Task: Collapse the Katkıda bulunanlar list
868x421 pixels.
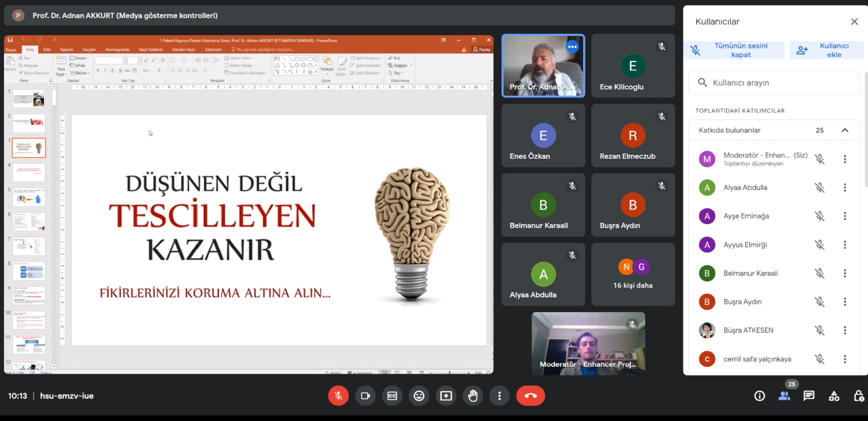Action: click(845, 130)
